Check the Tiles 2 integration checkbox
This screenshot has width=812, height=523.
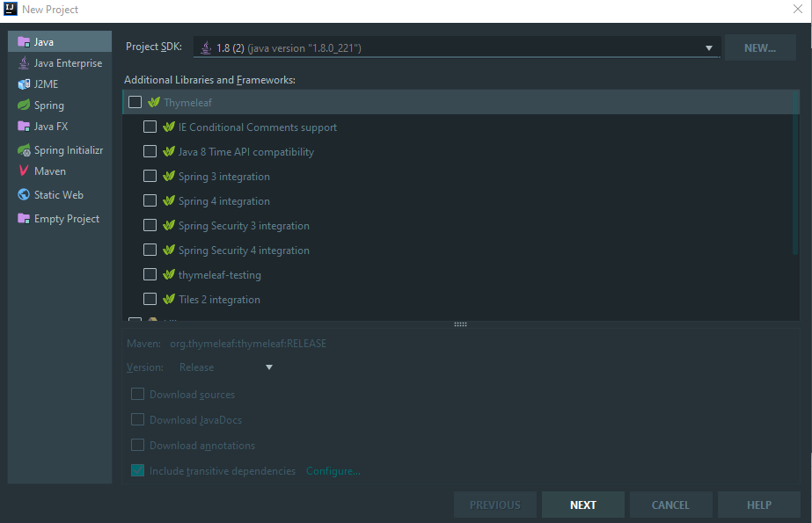(150, 299)
